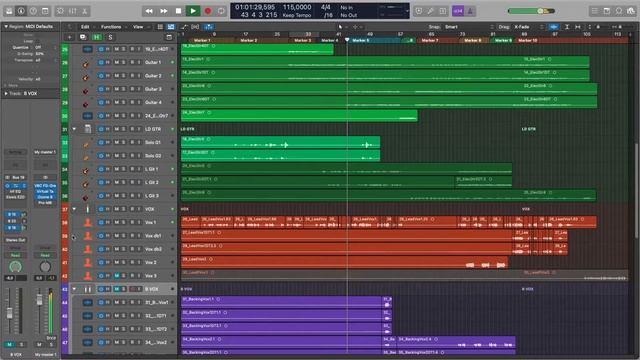This screenshot has height=360, width=640.
Task: Open the Drag mode X-Fade dropdown
Action: click(x=529, y=27)
